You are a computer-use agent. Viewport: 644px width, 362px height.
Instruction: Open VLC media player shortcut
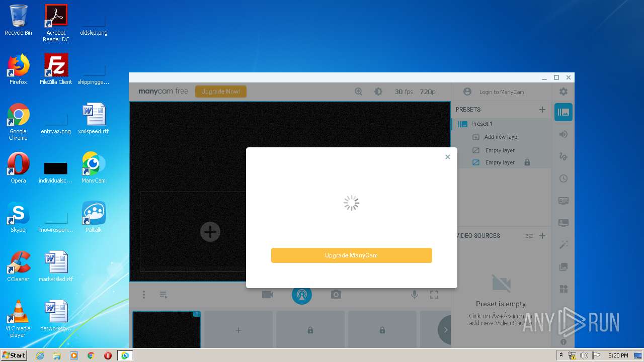click(x=18, y=318)
